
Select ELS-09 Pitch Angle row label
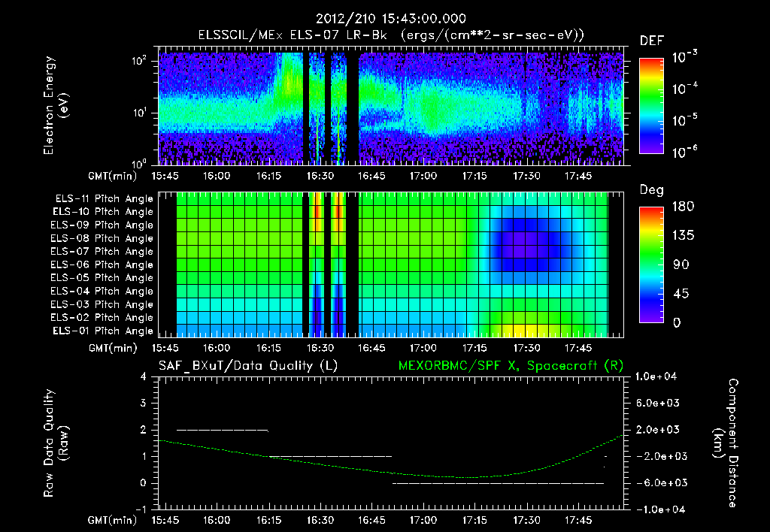[x=102, y=225]
